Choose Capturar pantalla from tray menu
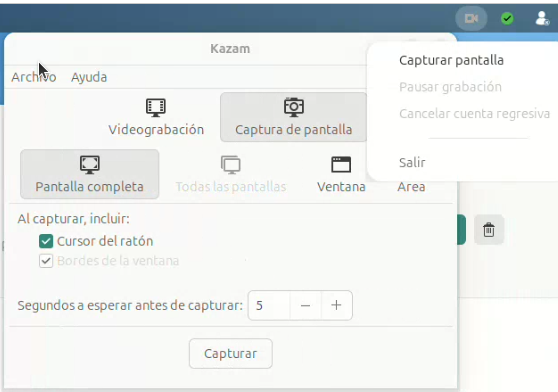Screen dimensions: 558x392 click(451, 60)
